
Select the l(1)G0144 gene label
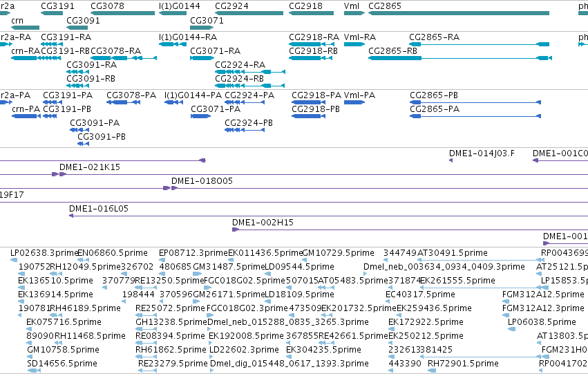(x=179, y=6)
